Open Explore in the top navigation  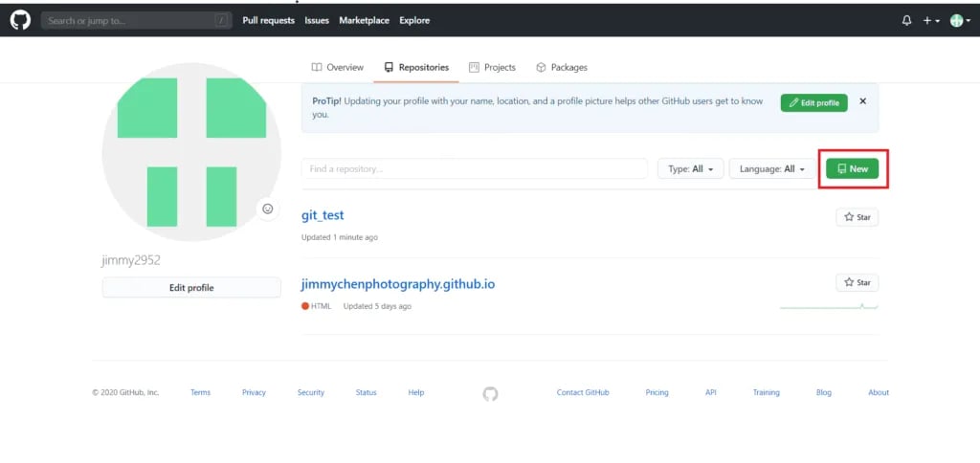point(414,21)
